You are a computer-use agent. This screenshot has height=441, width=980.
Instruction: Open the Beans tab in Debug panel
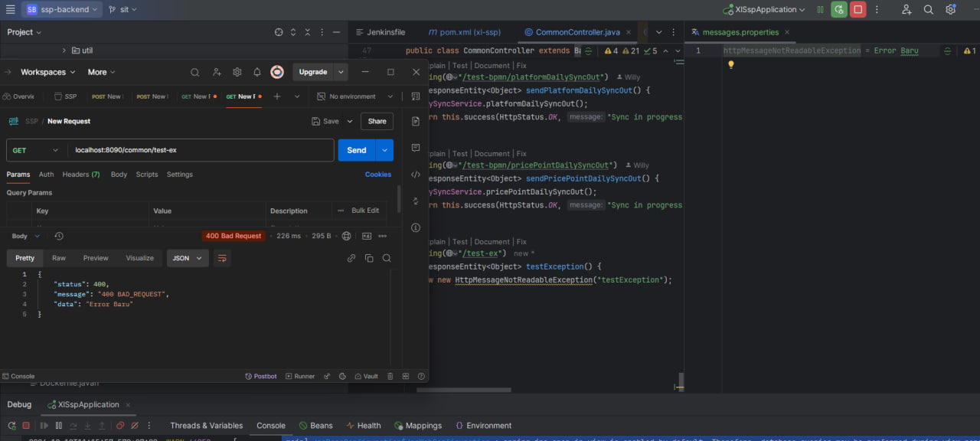tap(315, 426)
